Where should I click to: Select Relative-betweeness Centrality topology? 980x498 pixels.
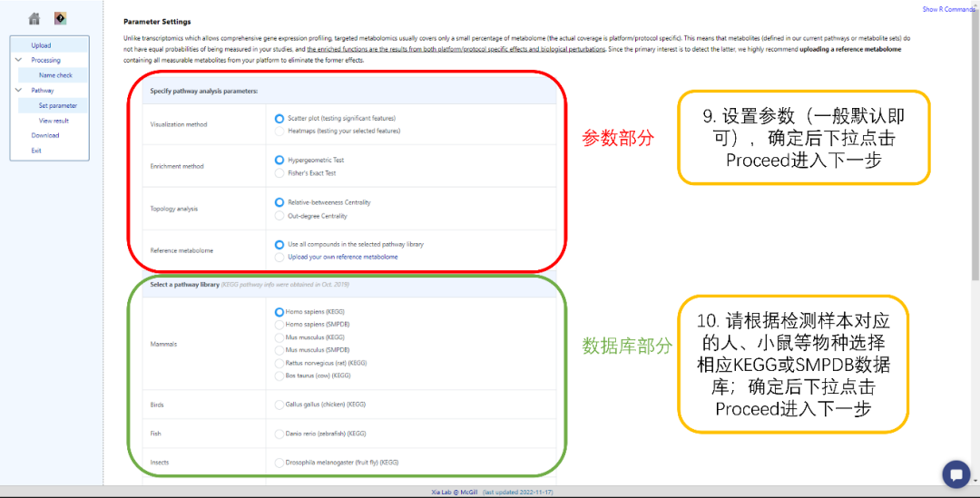279,202
